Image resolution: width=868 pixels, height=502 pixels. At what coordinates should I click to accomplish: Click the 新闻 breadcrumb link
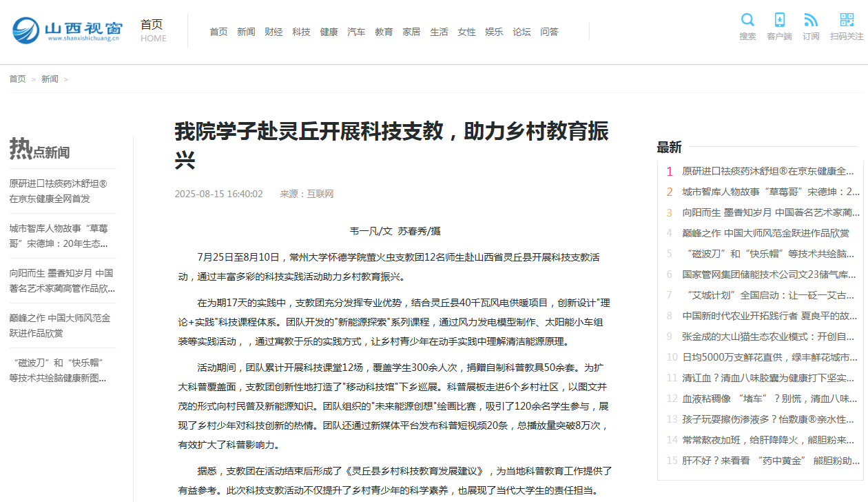tap(50, 79)
